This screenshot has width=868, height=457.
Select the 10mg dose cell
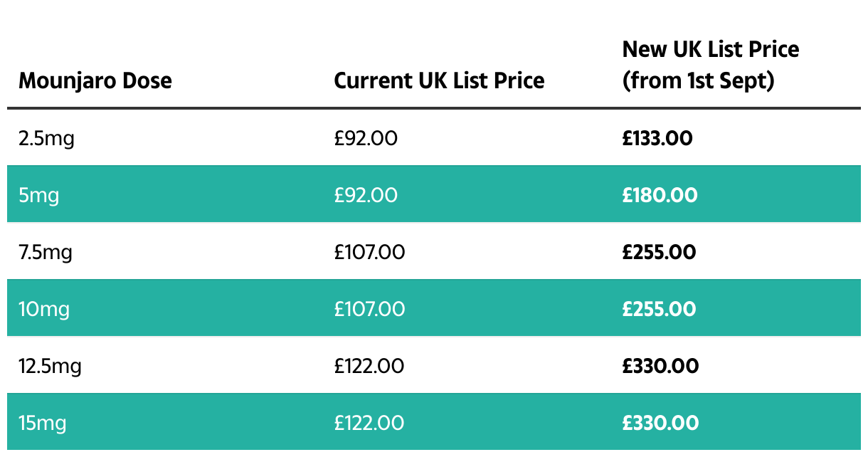tap(44, 309)
